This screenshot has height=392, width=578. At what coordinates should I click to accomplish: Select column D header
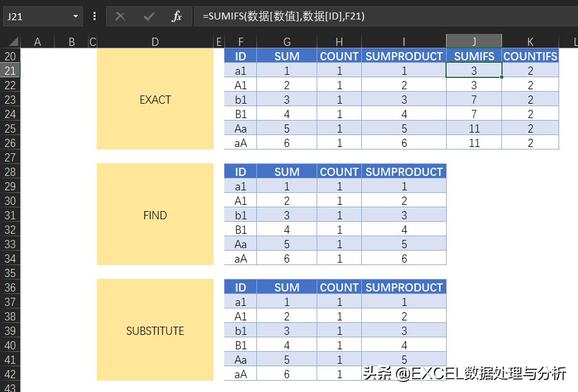pyautogui.click(x=155, y=41)
